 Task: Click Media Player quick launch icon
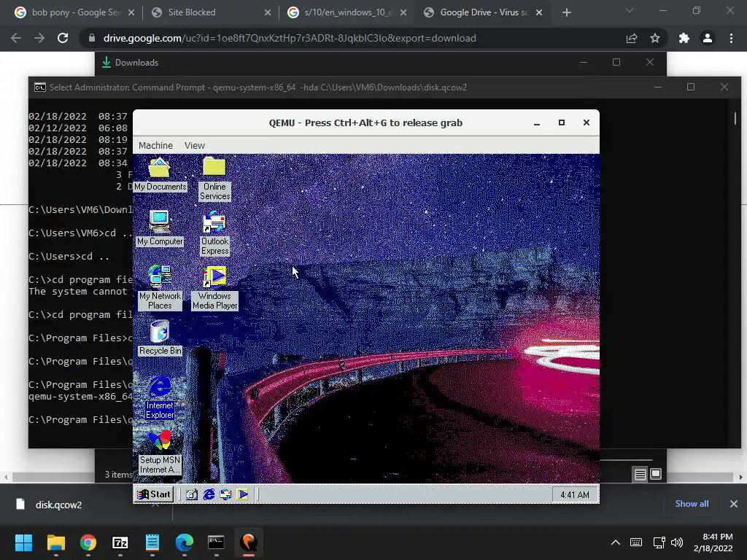click(x=242, y=494)
